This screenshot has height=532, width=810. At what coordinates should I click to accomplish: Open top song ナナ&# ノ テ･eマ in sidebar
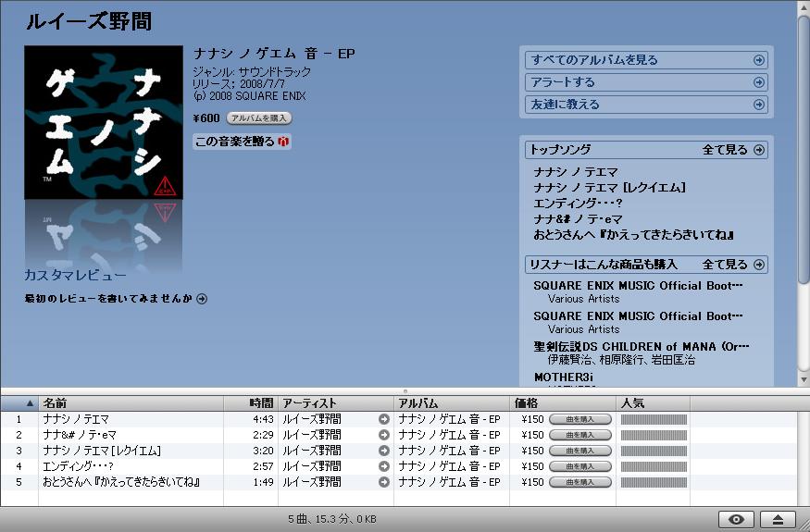578,219
